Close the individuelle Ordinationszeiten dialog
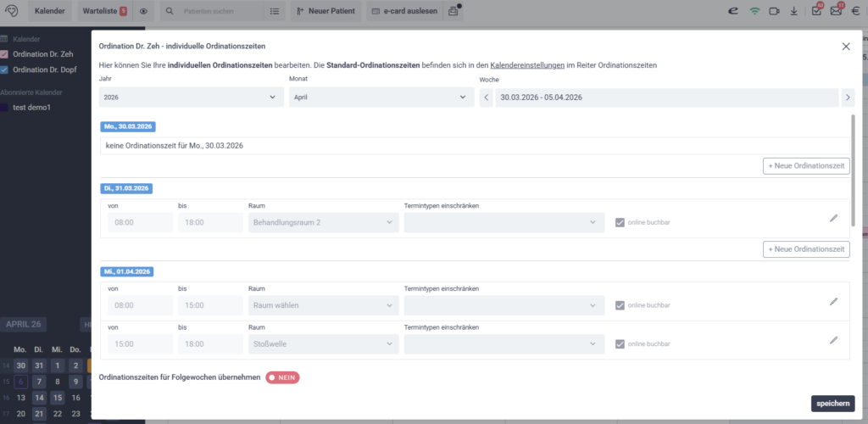This screenshot has height=424, width=868. pyautogui.click(x=845, y=47)
